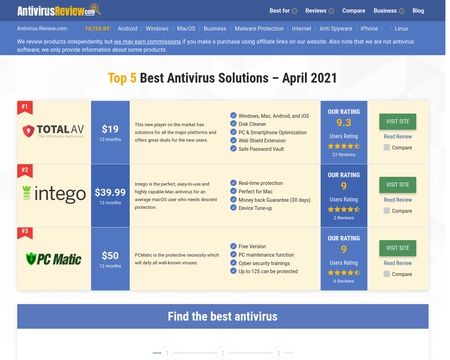Filter by Malware Protection

tap(259, 29)
